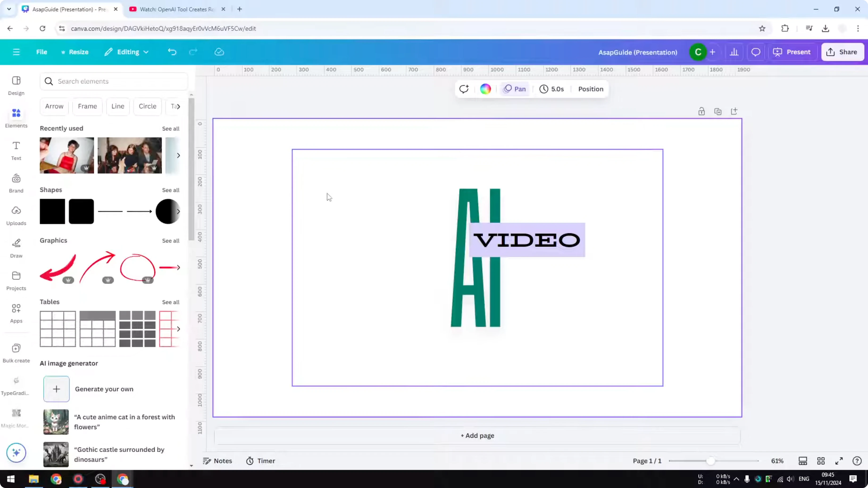Toggle the Notes panel

click(x=217, y=461)
